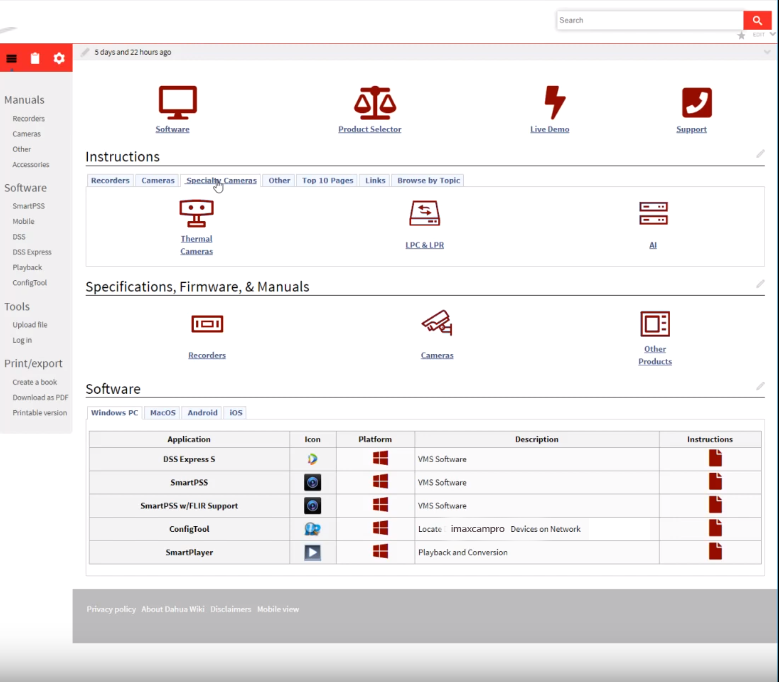Click Upload file under Tools
This screenshot has height=682, width=779.
pos(30,325)
